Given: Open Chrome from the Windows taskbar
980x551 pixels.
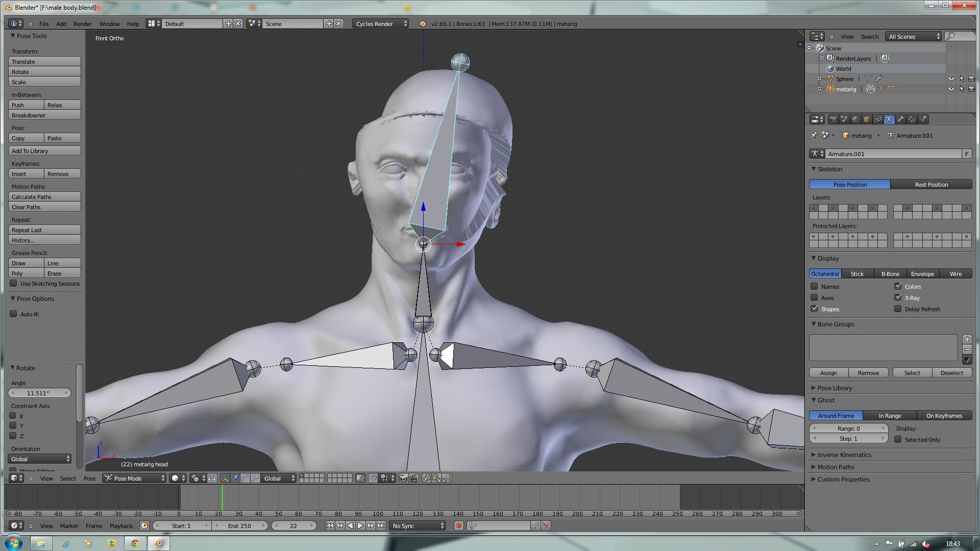Looking at the screenshot, I should (x=135, y=543).
